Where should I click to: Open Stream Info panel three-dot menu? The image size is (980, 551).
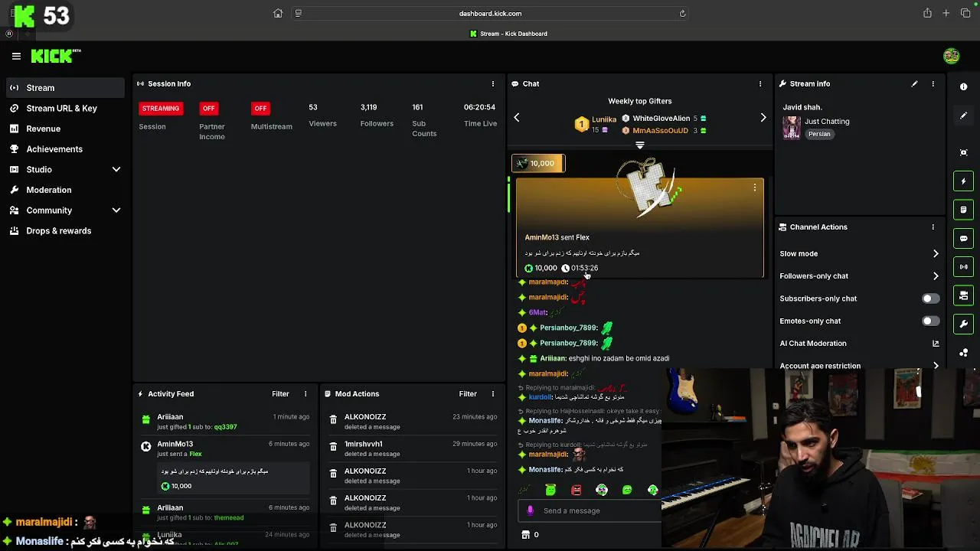(x=933, y=83)
